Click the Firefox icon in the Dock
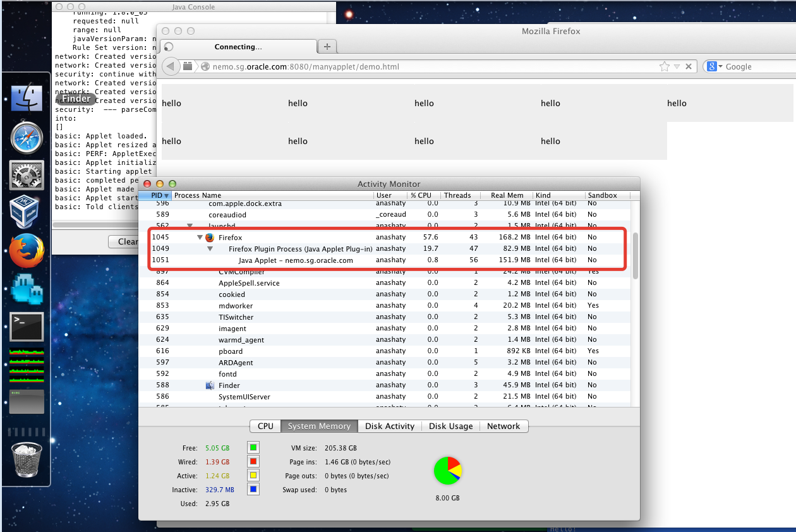This screenshot has height=532, width=796. (27, 250)
